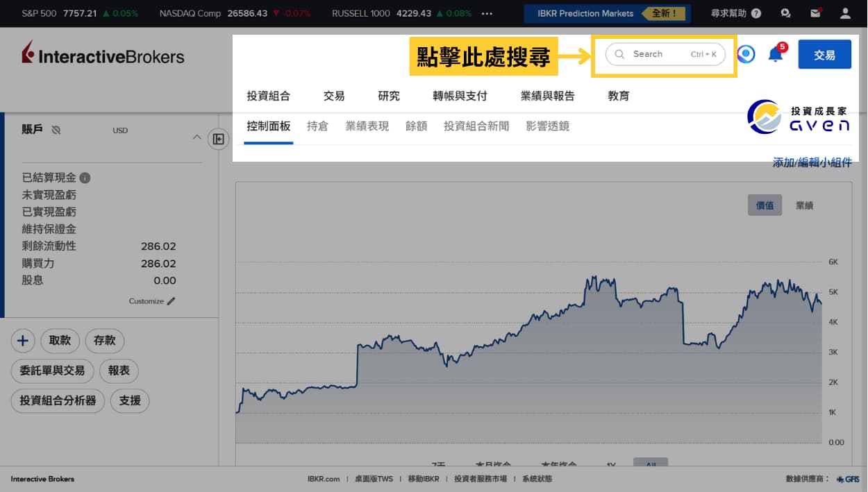
Task: Open the 投資組合 menu
Action: (268, 96)
